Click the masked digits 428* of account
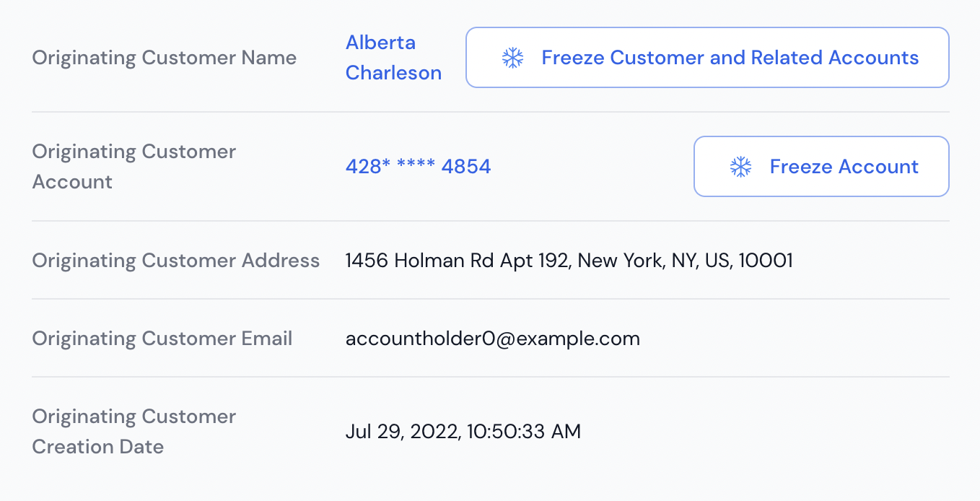 coord(368,167)
